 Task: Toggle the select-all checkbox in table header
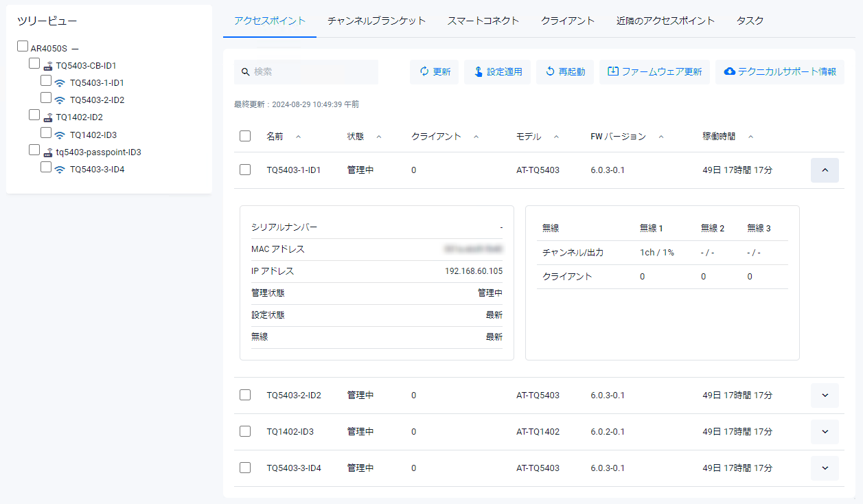pyautogui.click(x=245, y=136)
